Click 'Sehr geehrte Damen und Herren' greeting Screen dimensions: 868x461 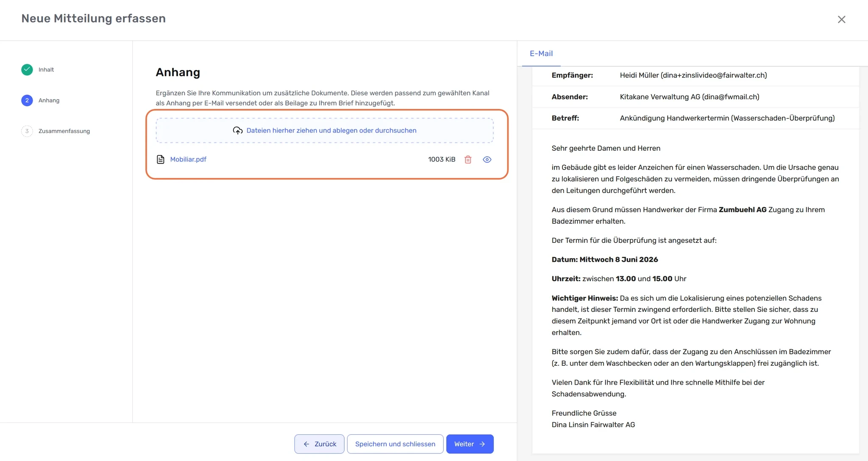(x=606, y=148)
